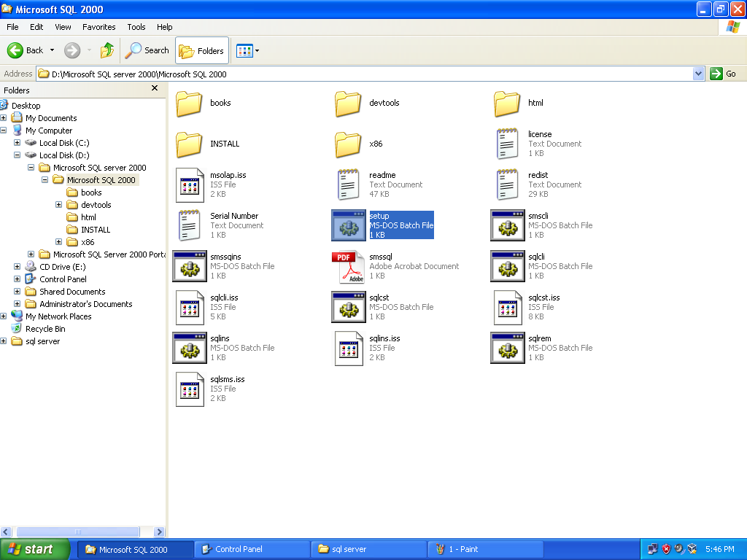
Task: Click the security shield tray icon
Action: 666,549
